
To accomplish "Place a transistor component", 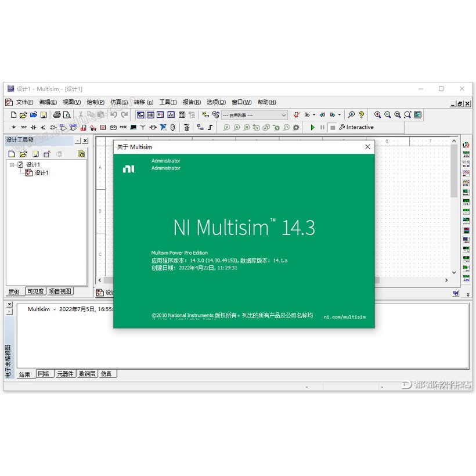I will (44, 128).
